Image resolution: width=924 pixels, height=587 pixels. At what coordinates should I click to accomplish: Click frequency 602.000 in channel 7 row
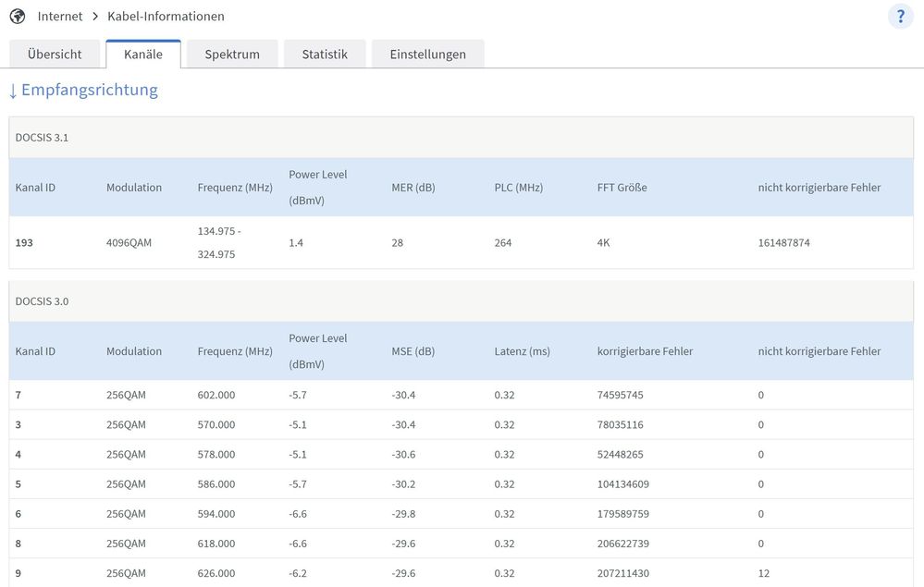(x=216, y=395)
